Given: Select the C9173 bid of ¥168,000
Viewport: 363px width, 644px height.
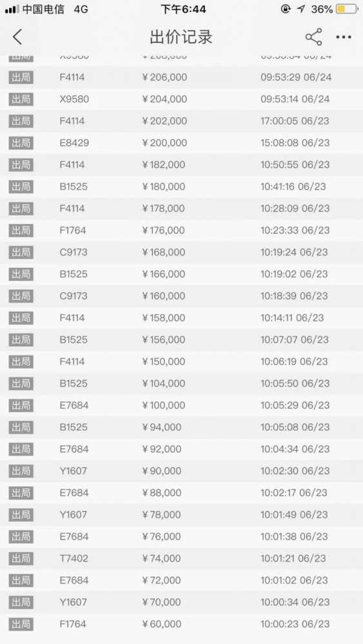Looking at the screenshot, I should [x=181, y=252].
